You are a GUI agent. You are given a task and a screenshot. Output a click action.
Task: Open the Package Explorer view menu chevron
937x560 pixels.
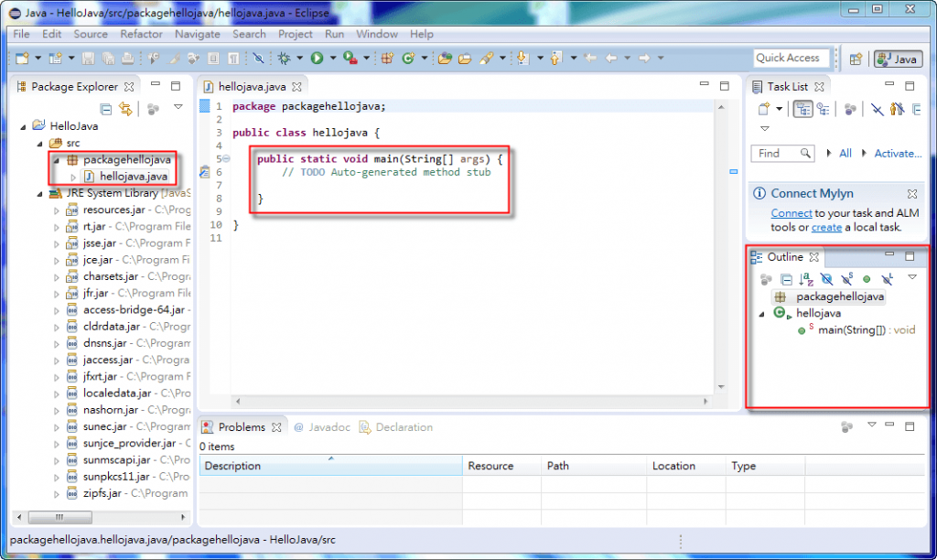click(x=178, y=107)
